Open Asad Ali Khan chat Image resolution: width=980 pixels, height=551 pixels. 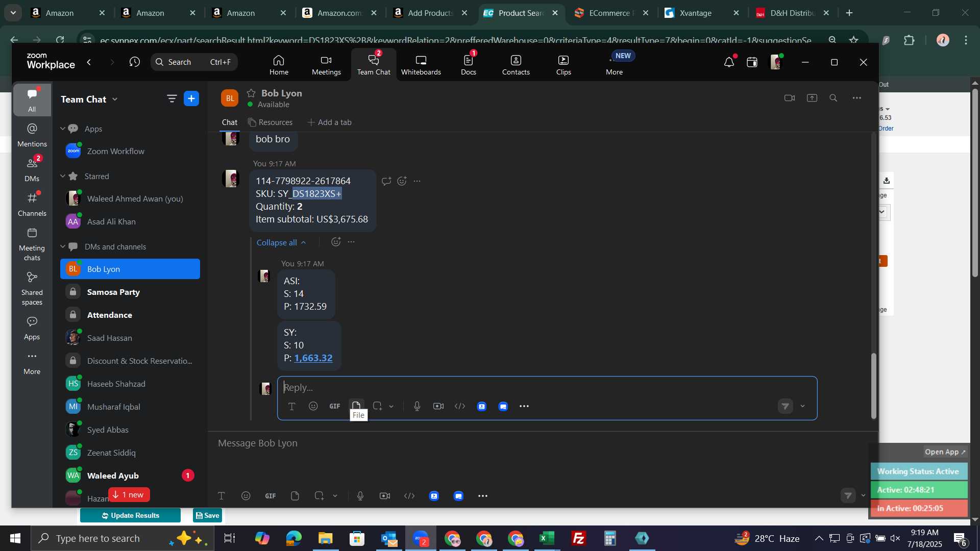coord(130,221)
